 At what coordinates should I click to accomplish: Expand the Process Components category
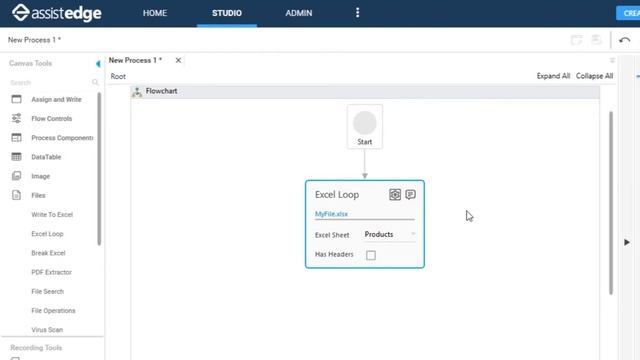coord(62,138)
